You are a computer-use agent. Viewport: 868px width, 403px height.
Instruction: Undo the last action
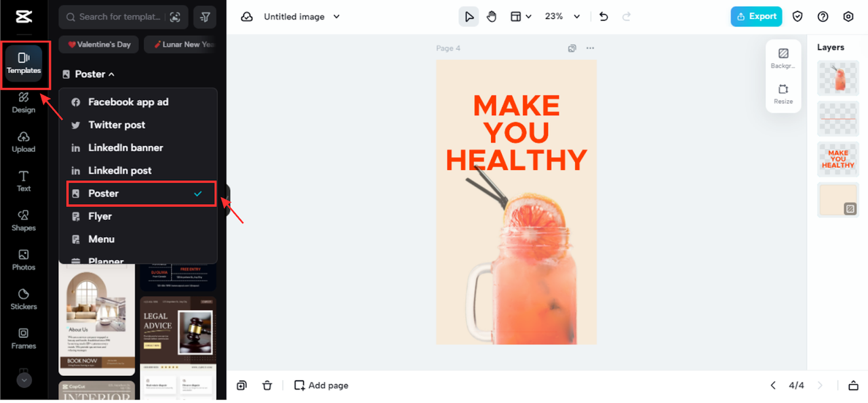tap(604, 17)
